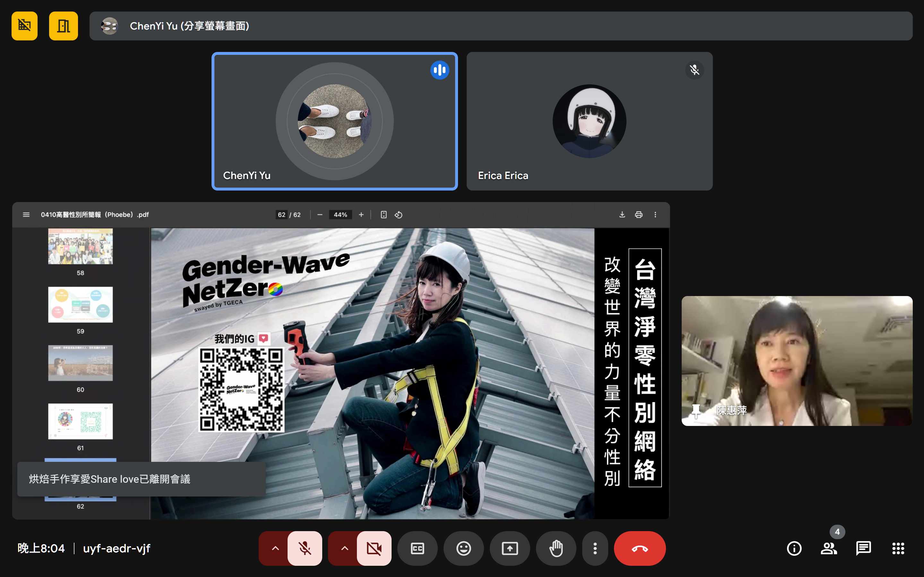Open page 59 thumbnail
This screenshot has width=924, height=577.
pyautogui.click(x=80, y=304)
